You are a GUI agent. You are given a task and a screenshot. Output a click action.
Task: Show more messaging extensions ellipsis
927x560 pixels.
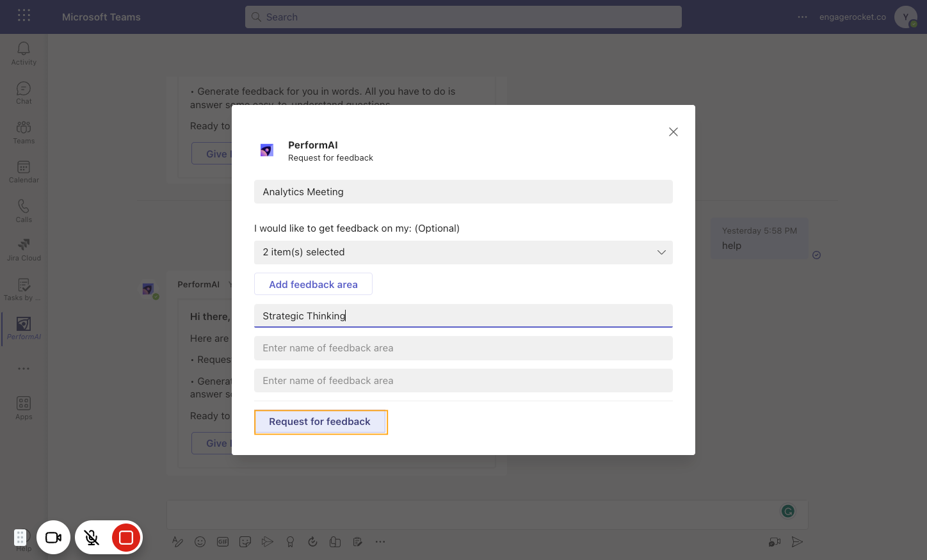380,542
